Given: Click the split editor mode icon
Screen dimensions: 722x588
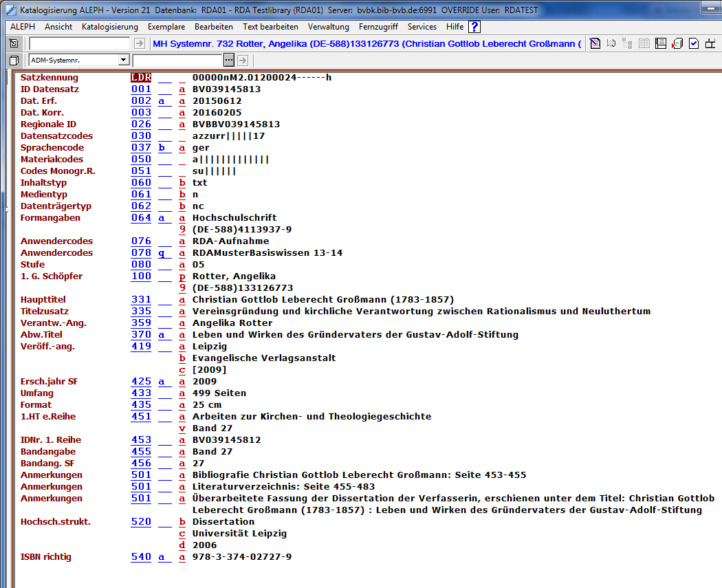Looking at the screenshot, I should point(710,43).
